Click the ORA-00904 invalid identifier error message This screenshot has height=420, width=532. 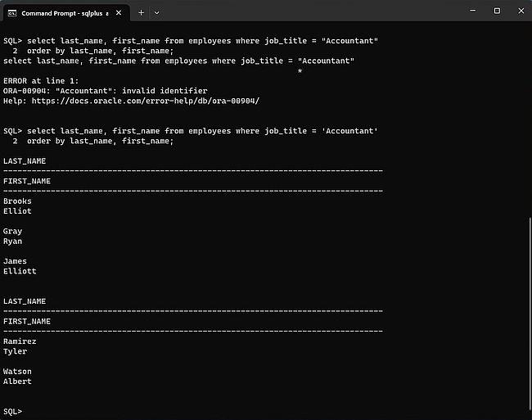click(x=105, y=91)
